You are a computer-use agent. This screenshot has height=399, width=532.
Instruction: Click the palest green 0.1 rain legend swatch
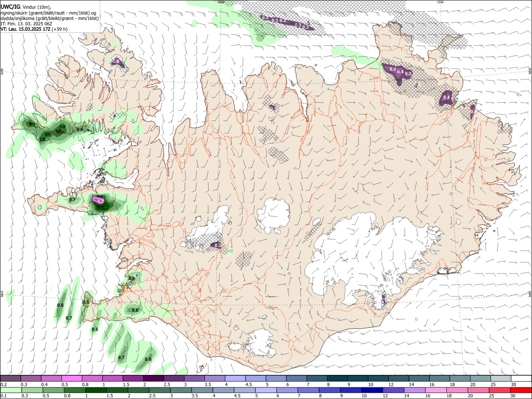[11, 390]
